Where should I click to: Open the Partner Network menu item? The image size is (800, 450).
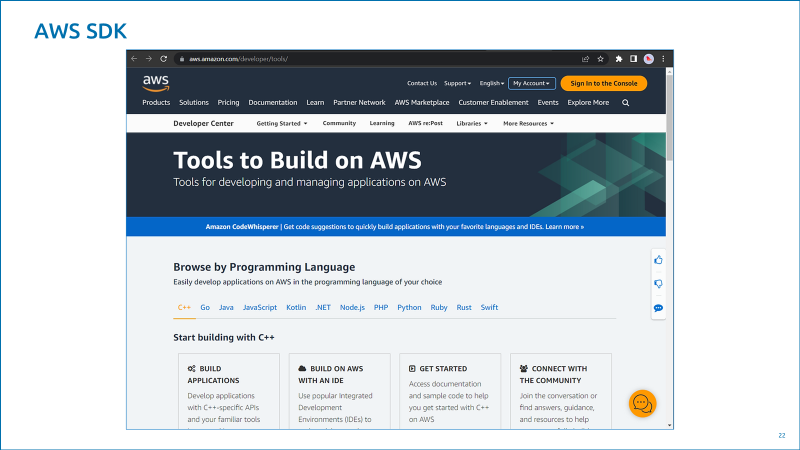(x=359, y=103)
